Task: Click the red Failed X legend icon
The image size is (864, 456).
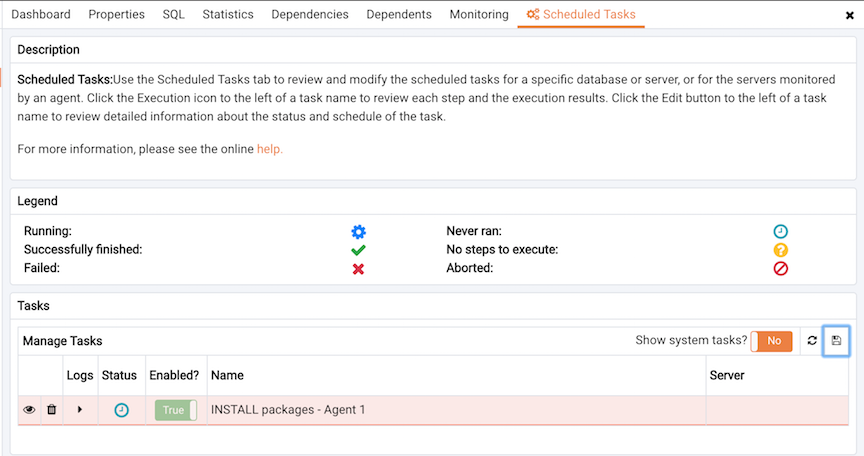Action: [x=358, y=269]
